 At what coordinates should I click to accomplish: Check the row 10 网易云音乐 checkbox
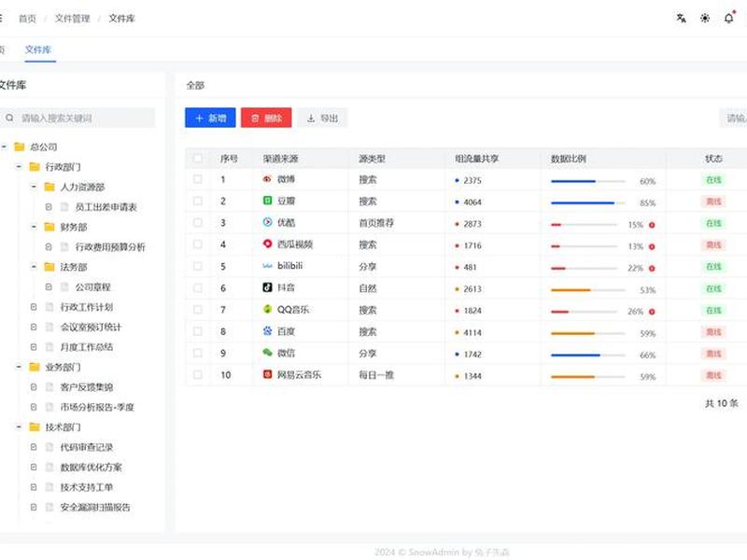(198, 375)
